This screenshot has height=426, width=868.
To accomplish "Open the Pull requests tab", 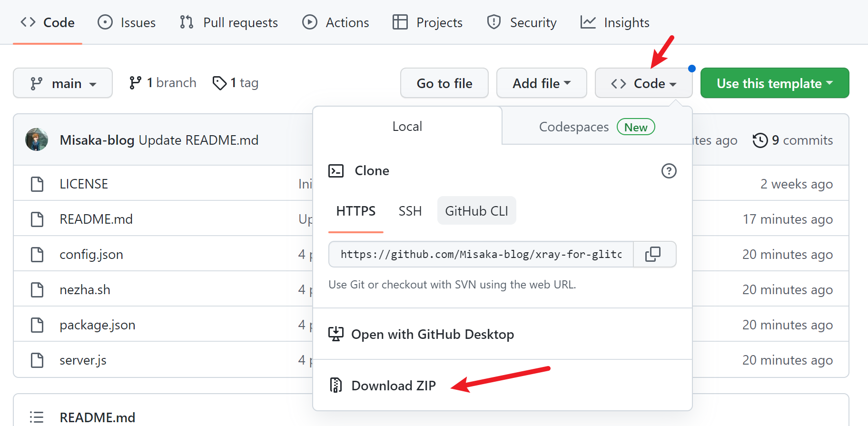I will [229, 22].
